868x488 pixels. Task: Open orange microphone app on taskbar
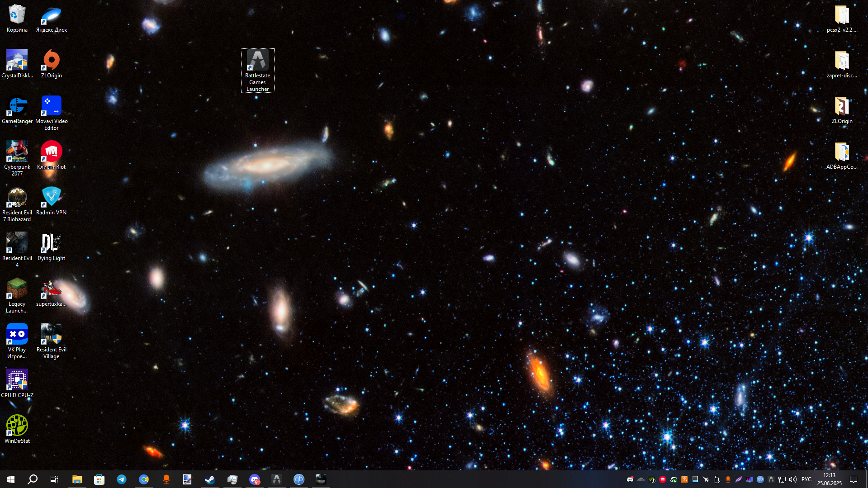tap(166, 479)
